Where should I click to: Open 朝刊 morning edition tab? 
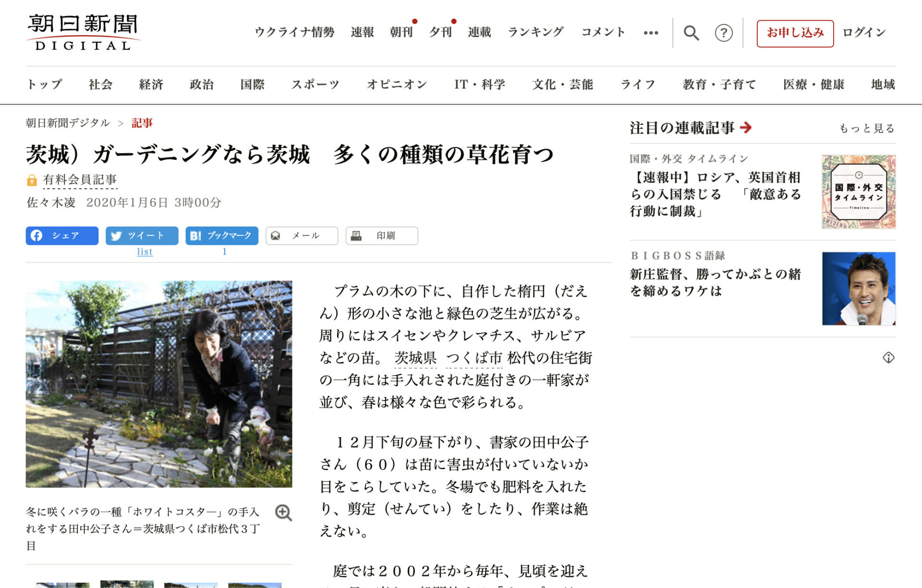pyautogui.click(x=401, y=33)
